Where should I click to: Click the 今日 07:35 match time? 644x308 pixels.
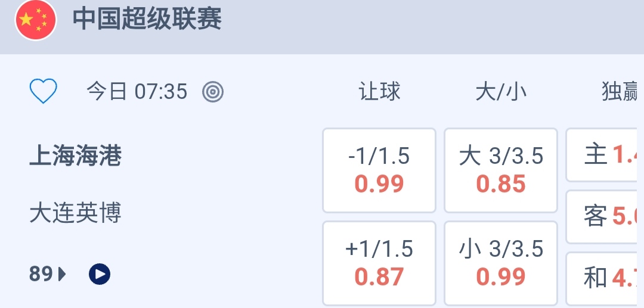pyautogui.click(x=137, y=92)
